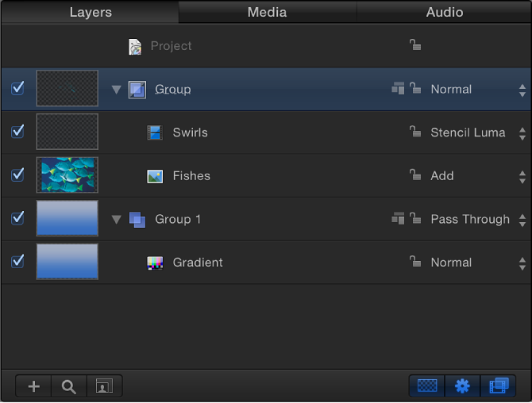Select the Group layer name
532x403 pixels.
point(172,89)
